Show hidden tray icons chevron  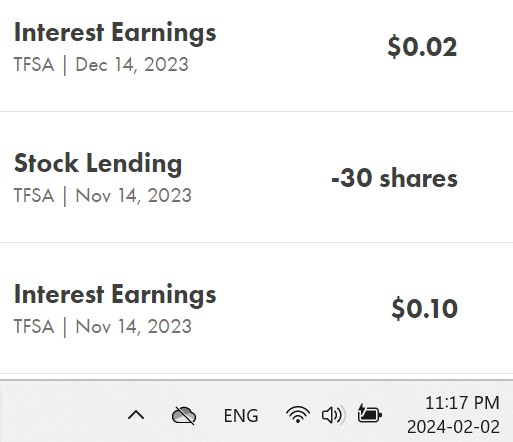136,416
